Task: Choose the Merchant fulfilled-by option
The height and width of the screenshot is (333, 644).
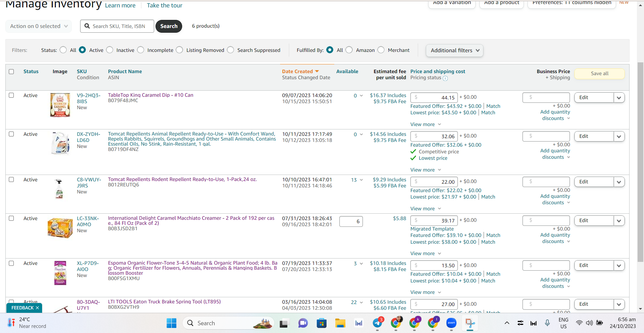Action: (x=381, y=50)
